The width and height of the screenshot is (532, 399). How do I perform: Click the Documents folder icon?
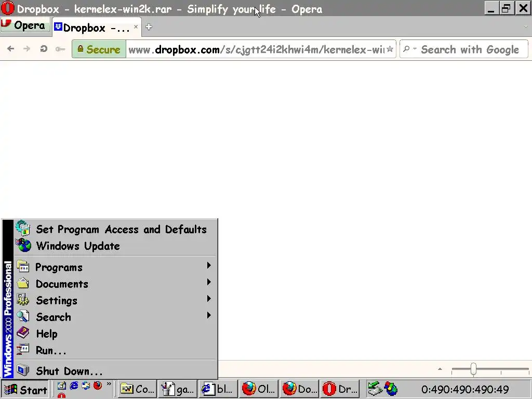tap(23, 283)
